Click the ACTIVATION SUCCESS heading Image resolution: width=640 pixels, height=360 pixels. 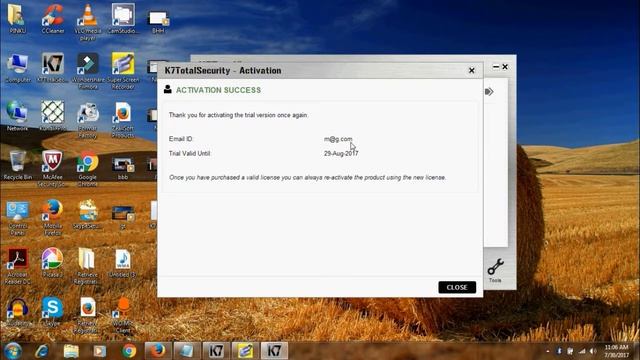tap(218, 90)
